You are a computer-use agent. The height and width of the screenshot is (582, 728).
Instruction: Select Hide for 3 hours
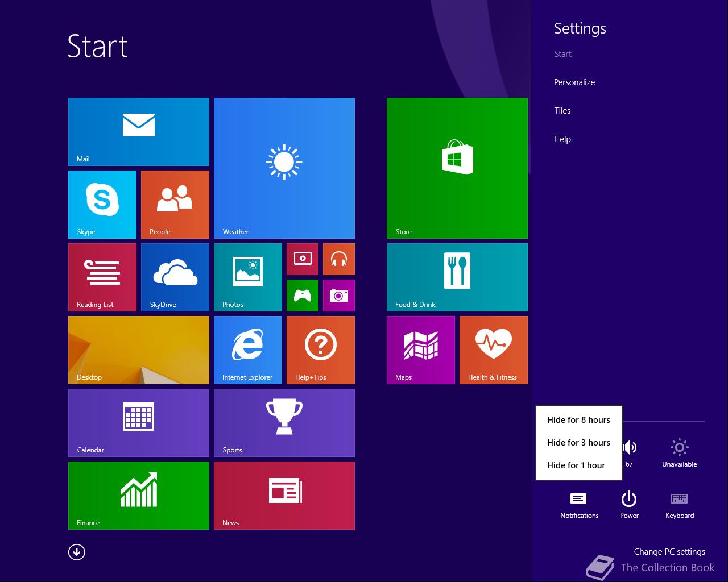[x=579, y=443]
